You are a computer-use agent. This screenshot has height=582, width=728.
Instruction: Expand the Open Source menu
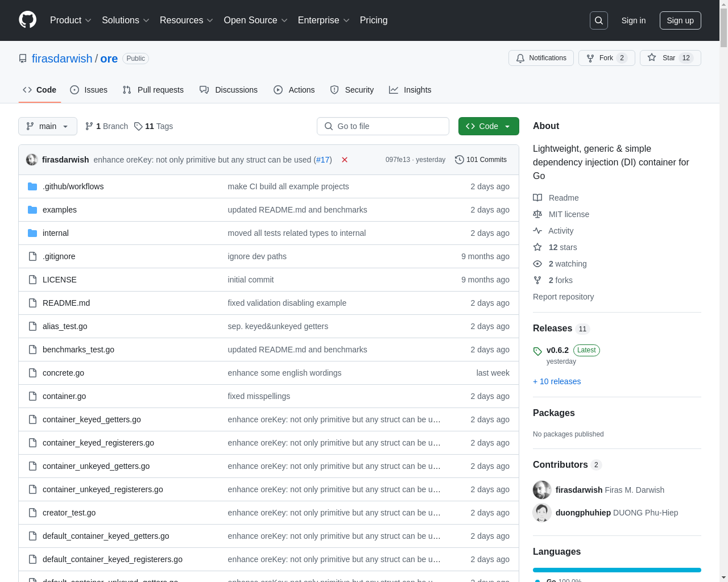click(x=256, y=20)
